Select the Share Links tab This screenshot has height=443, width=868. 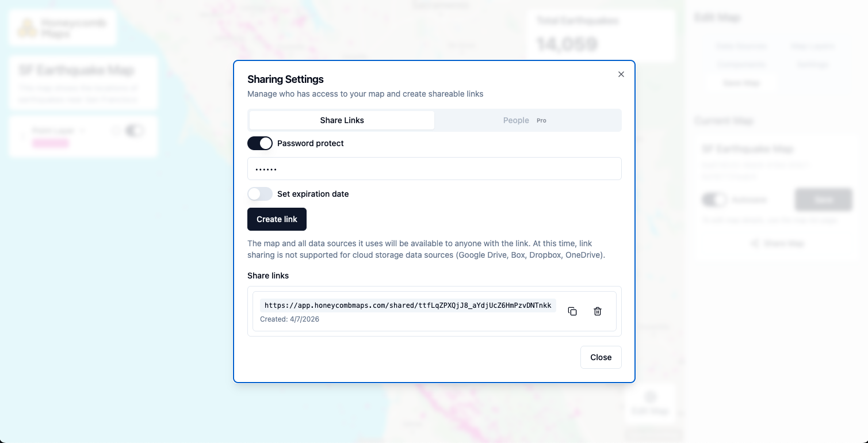click(342, 120)
